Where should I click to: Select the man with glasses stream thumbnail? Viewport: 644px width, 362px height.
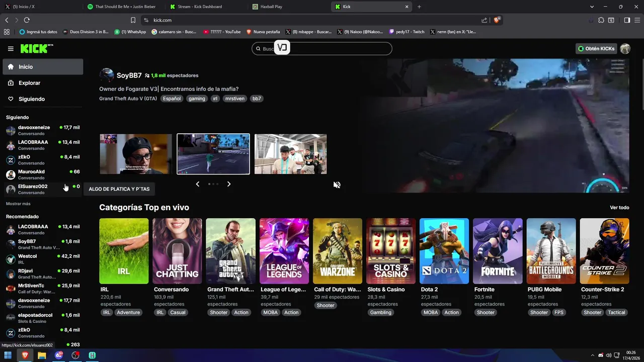point(136,154)
